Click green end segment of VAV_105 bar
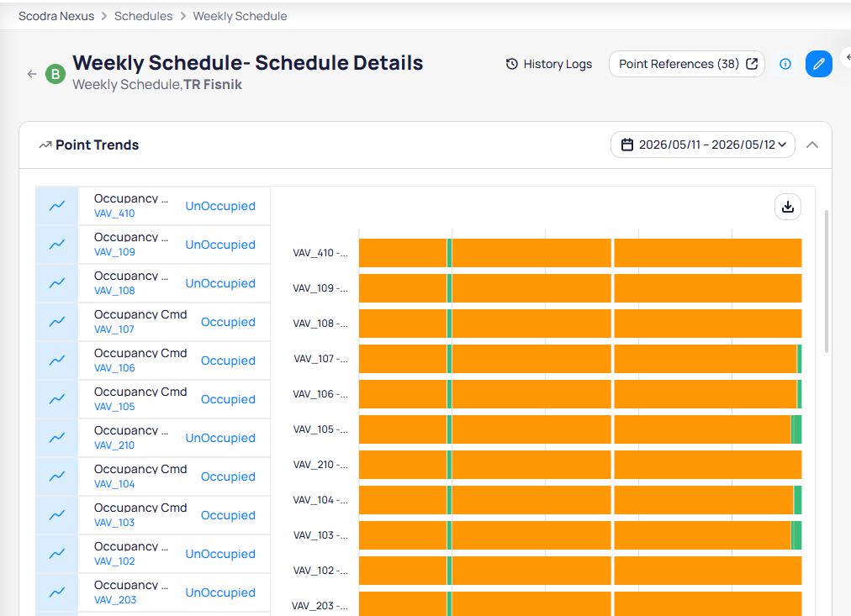The width and height of the screenshot is (851, 616). 796,429
